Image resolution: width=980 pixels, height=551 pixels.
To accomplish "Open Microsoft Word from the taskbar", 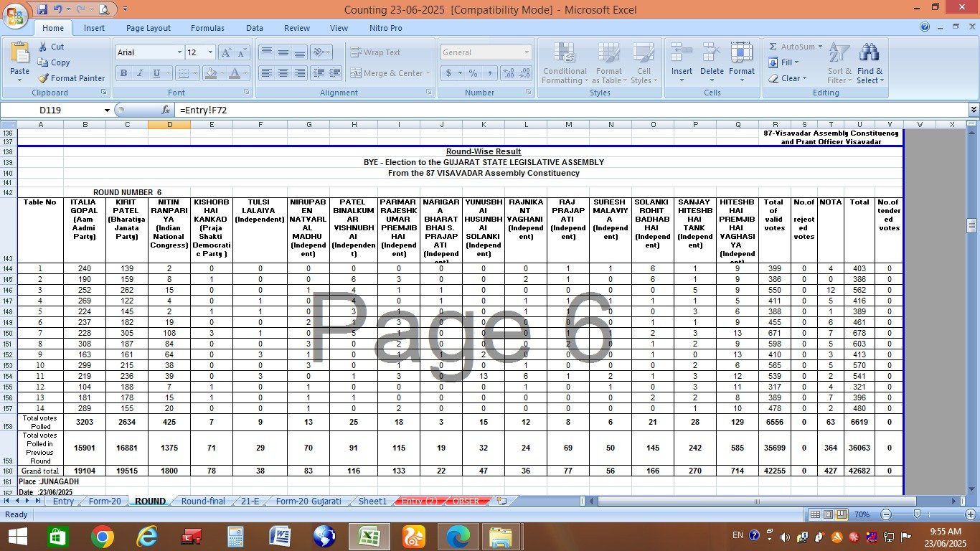I will click(280, 536).
